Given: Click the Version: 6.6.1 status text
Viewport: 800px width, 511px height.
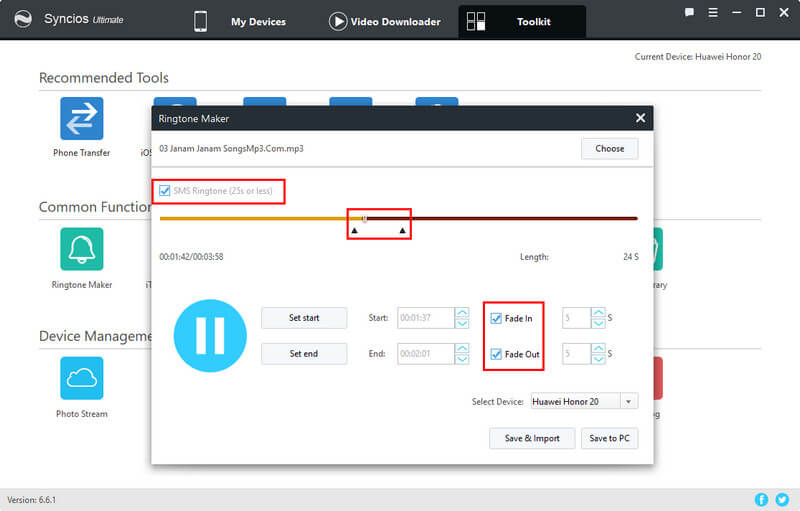Looking at the screenshot, I should (x=32, y=500).
